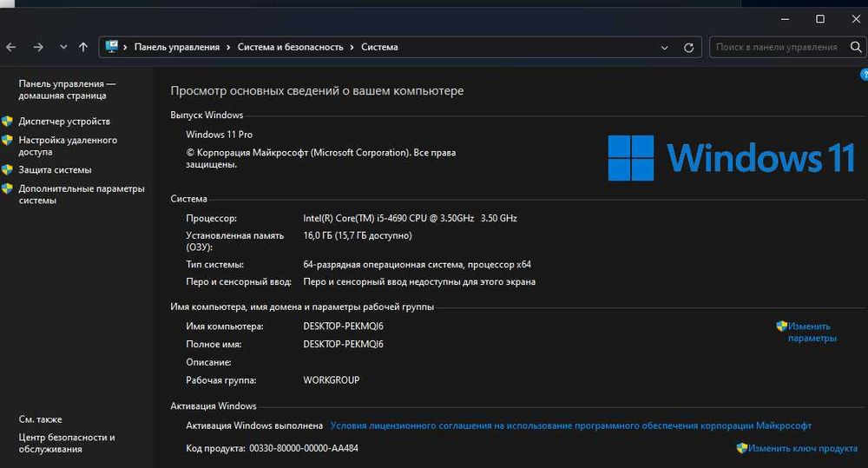Viewport: 868px width, 468px height.
Task: Select Панель управления in the breadcrumb
Action: (176, 48)
